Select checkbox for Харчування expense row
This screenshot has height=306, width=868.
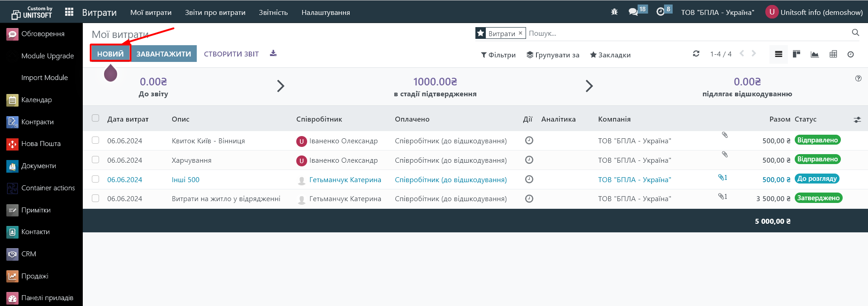tap(95, 160)
